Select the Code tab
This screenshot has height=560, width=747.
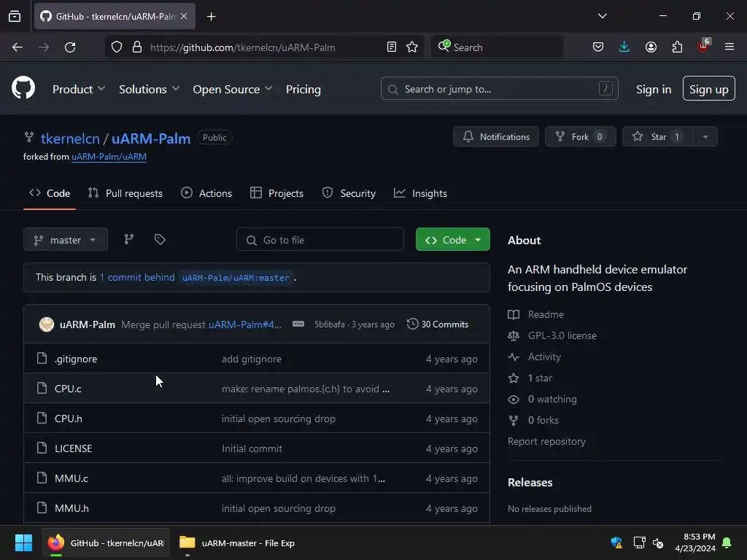click(x=50, y=193)
